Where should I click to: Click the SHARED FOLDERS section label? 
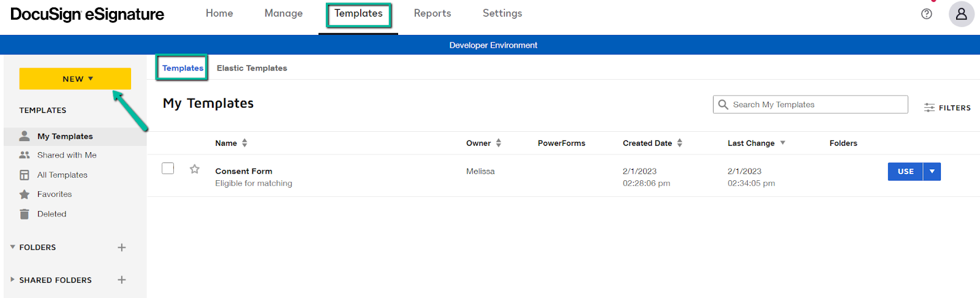coord(55,280)
